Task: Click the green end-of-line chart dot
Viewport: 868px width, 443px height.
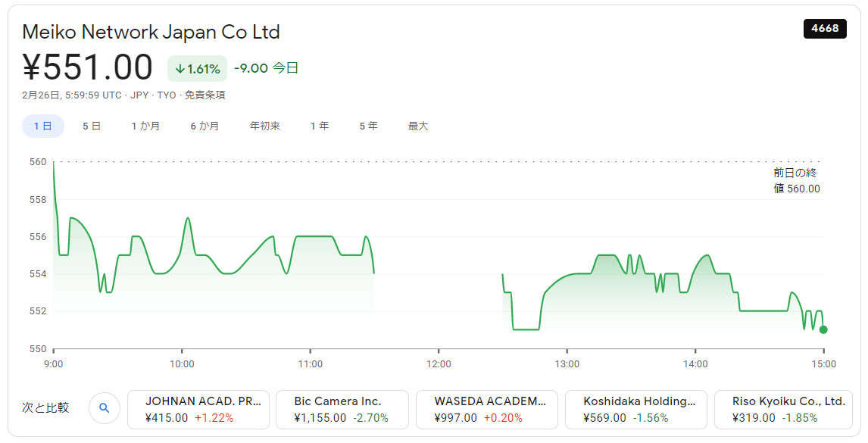Action: pyautogui.click(x=823, y=329)
